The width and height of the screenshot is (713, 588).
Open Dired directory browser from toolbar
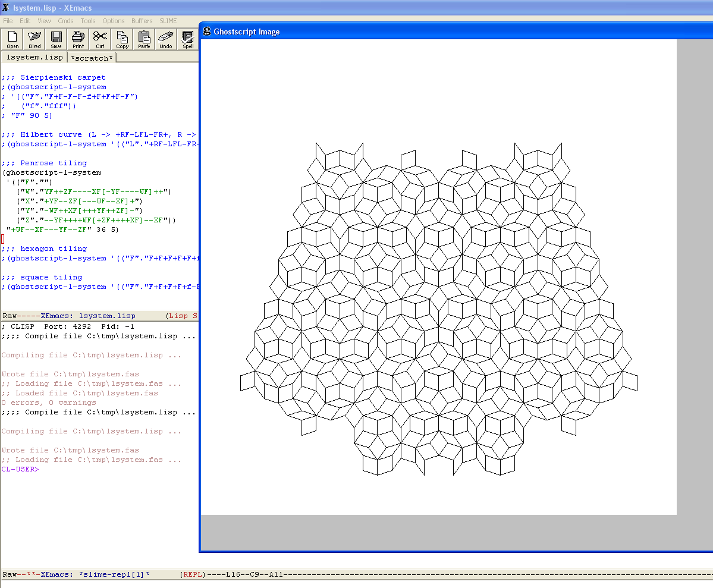34,39
